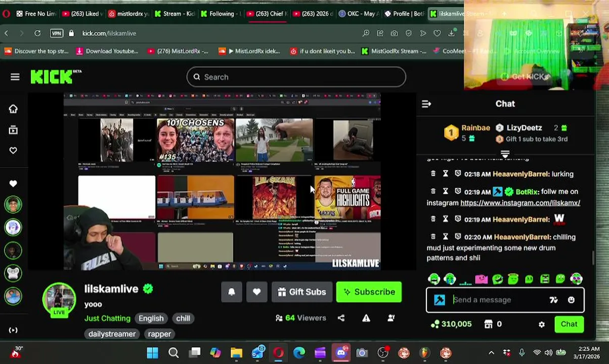Show hidden tray icons chevron

tap(491, 353)
